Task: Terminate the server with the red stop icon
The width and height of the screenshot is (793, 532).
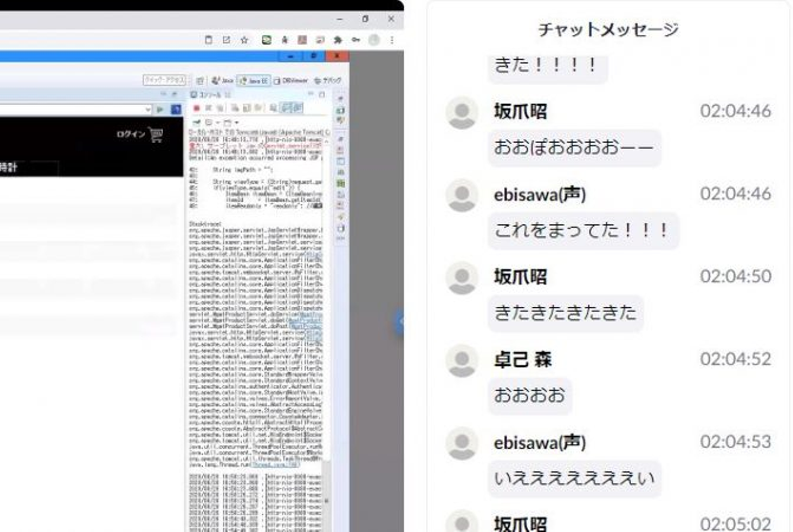Action: pyautogui.click(x=196, y=108)
